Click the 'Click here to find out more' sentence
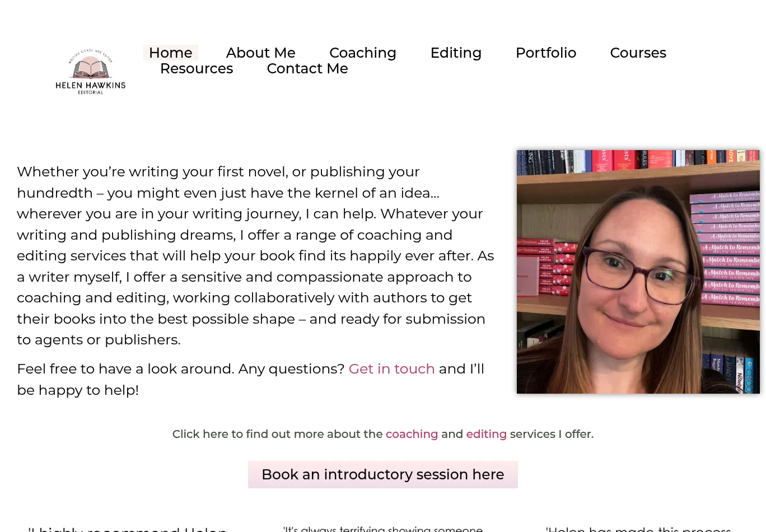The height and width of the screenshot is (532, 766). click(x=277, y=434)
